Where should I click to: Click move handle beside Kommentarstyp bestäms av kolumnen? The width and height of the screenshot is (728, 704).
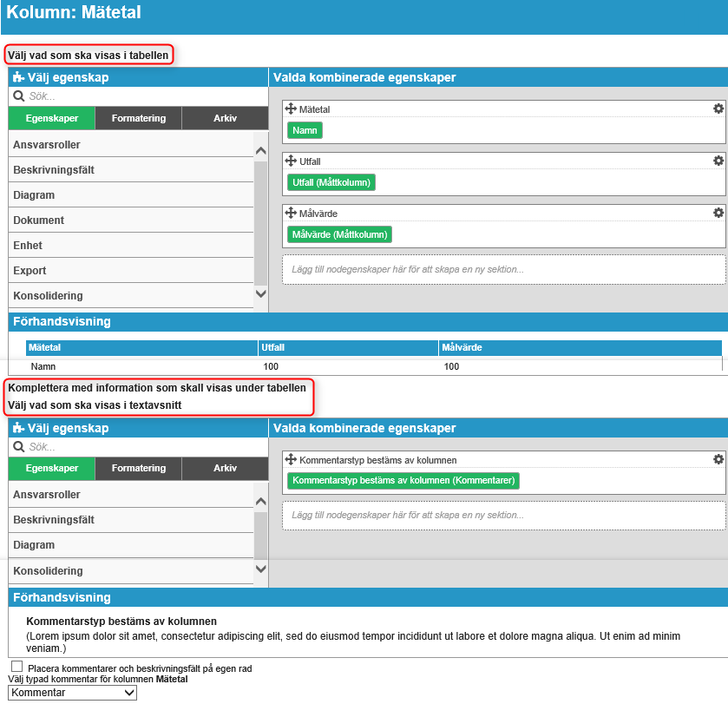pos(291,459)
